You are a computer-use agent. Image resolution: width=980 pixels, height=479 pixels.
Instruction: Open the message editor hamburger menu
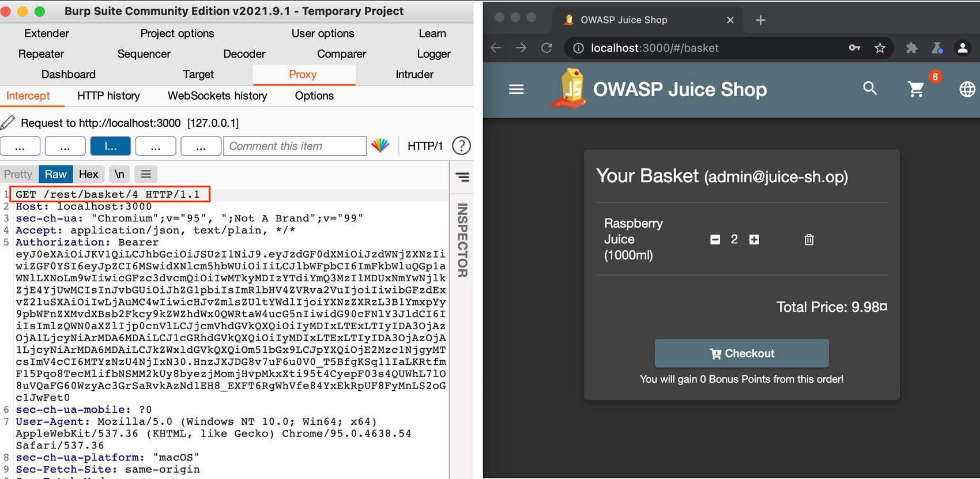(x=146, y=174)
